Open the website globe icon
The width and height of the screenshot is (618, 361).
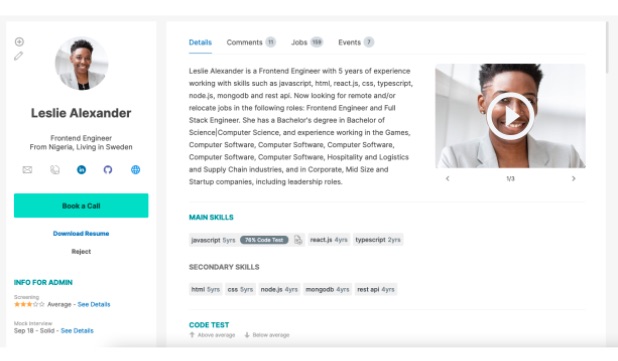135,170
